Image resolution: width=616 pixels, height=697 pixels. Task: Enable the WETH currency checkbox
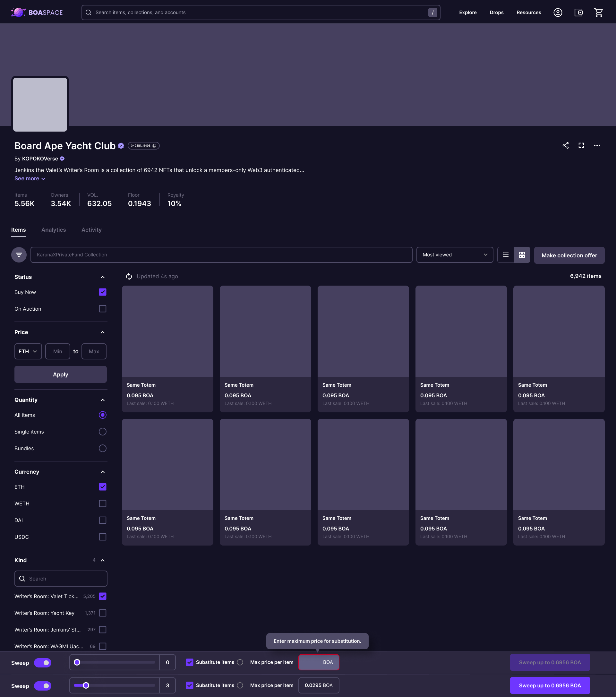103,503
